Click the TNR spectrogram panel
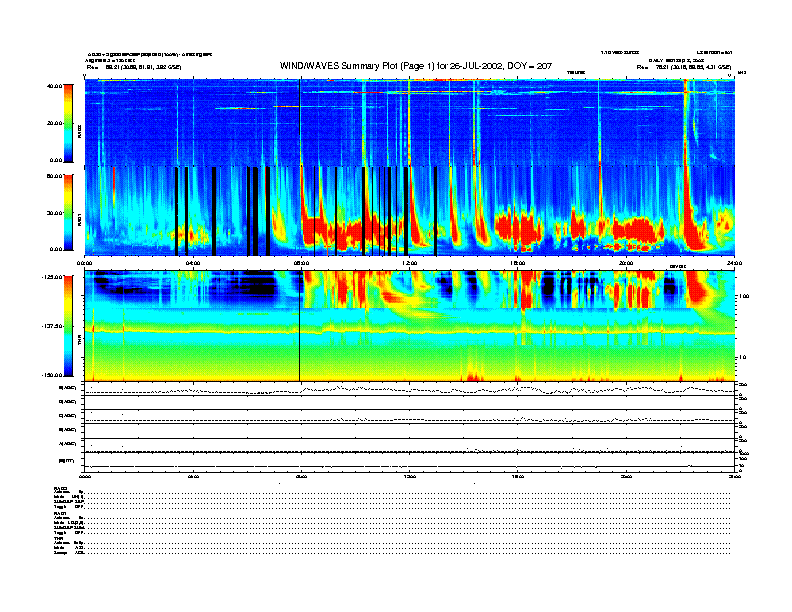 click(x=410, y=326)
